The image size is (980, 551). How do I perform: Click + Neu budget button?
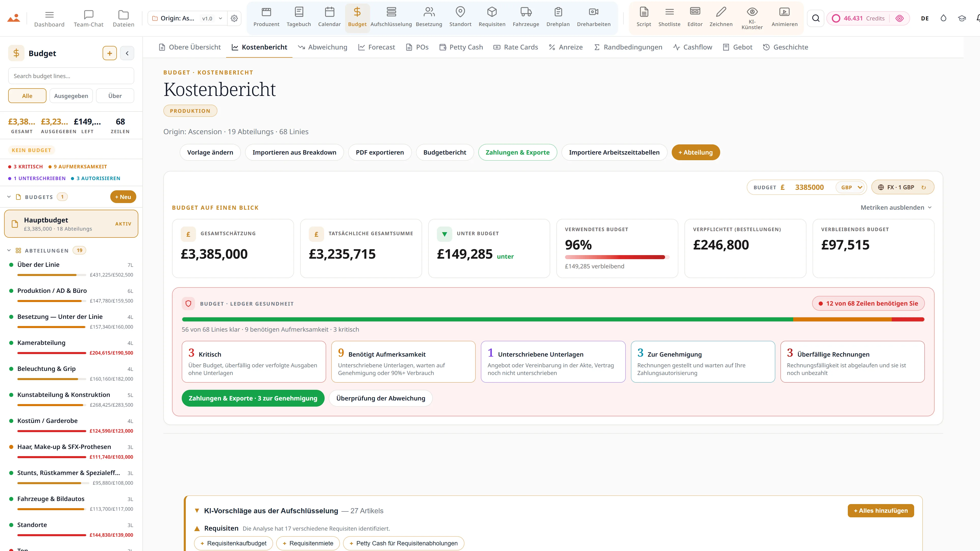[123, 197]
